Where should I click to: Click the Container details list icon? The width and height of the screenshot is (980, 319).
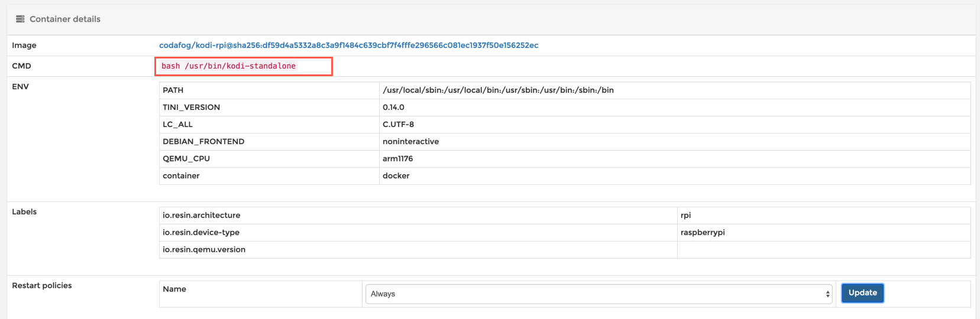(x=20, y=19)
